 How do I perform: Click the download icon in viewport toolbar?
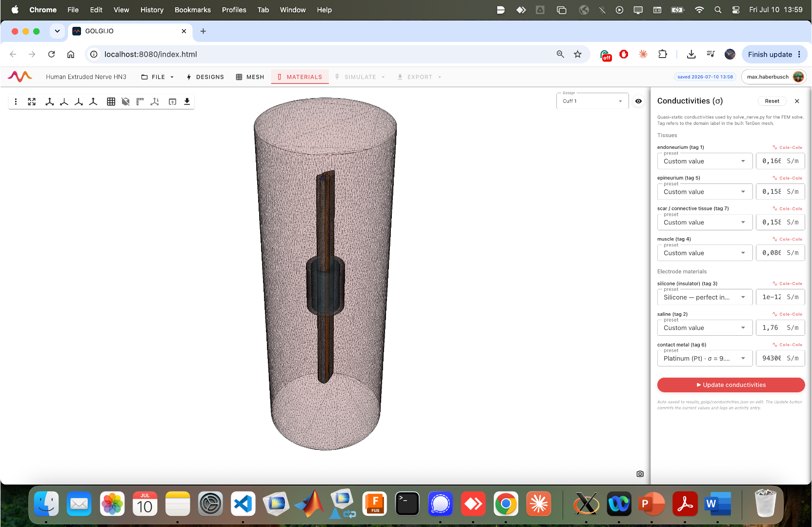pos(187,101)
